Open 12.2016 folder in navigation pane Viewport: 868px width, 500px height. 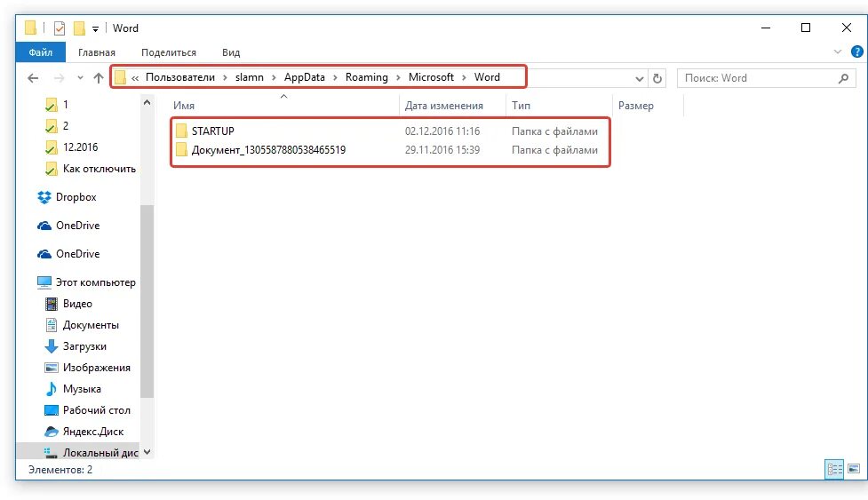[x=80, y=147]
